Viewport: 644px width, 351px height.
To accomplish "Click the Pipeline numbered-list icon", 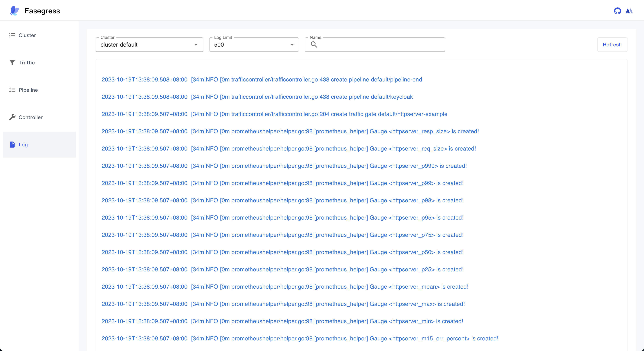I will tap(12, 90).
